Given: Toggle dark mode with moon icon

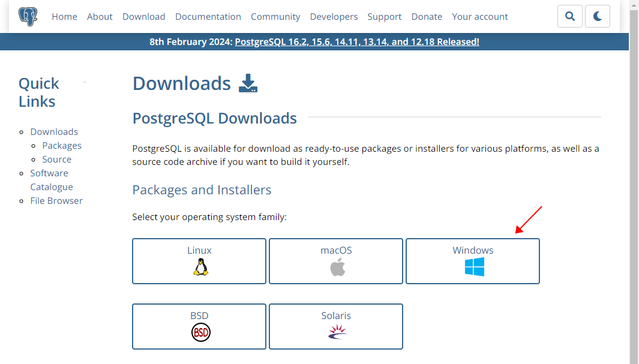Looking at the screenshot, I should coord(598,16).
